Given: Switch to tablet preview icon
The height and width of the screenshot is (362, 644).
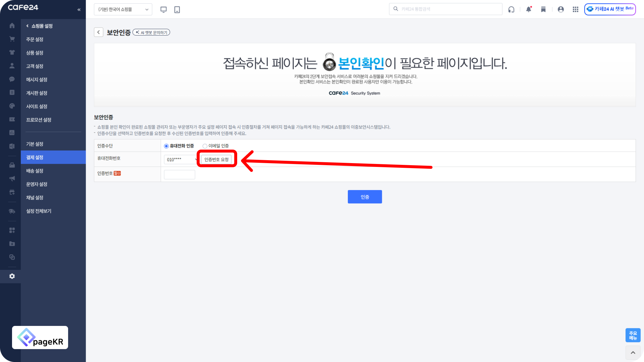Looking at the screenshot, I should coord(177,9).
